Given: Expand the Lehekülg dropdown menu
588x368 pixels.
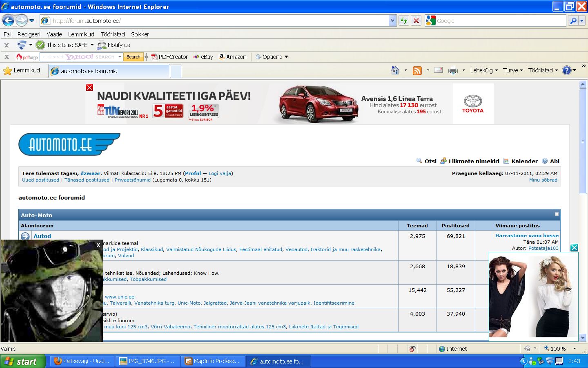Looking at the screenshot, I should coord(483,70).
